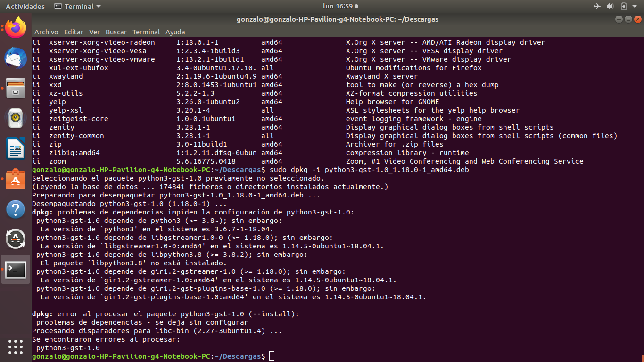The image size is (644, 362).
Task: Launch Thunderbird mail from the dock
Action: [16, 58]
